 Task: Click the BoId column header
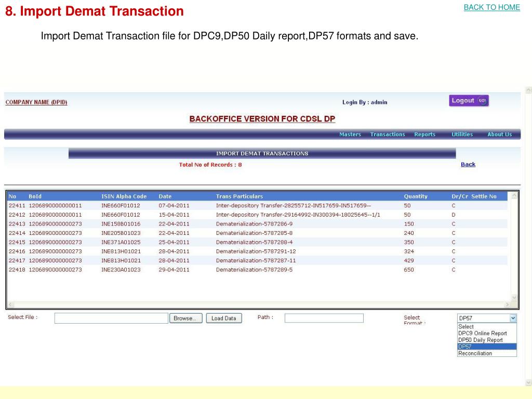[x=35, y=196]
